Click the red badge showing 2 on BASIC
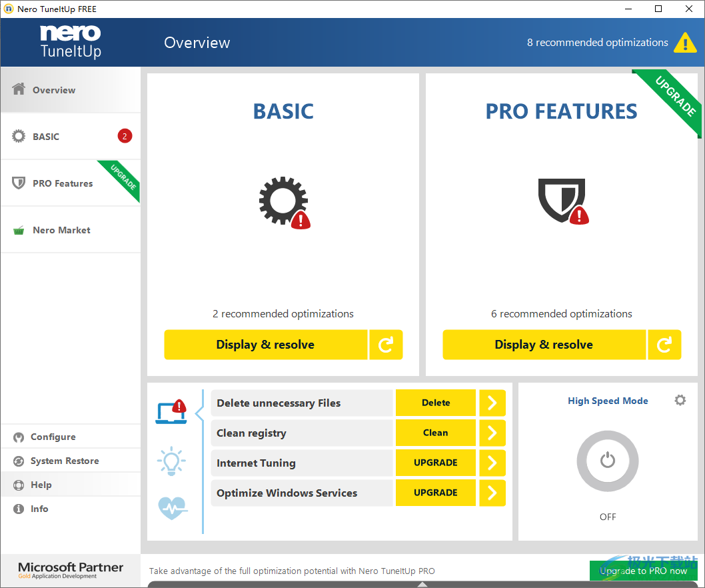705x588 pixels. 125,136
